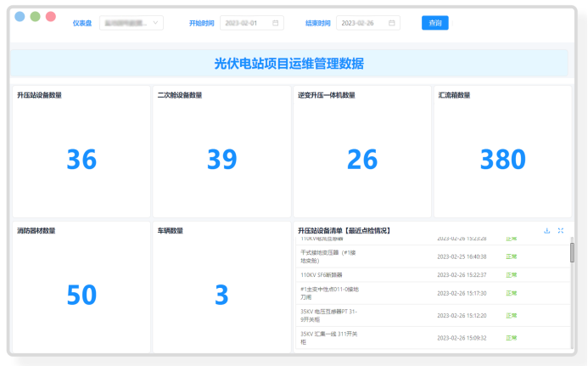Click the 升压站设备数量 value 36

pyautogui.click(x=81, y=160)
